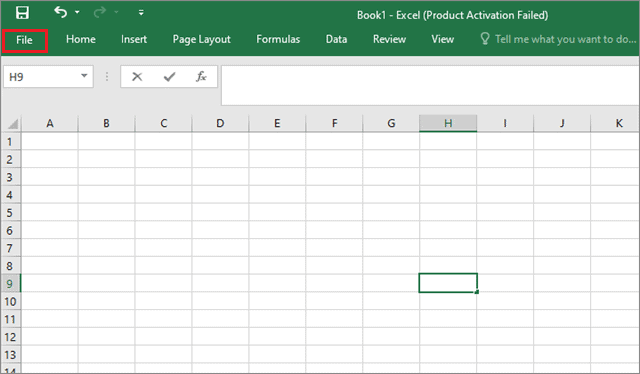Select row 7 header
640x374 pixels.
click(x=10, y=248)
